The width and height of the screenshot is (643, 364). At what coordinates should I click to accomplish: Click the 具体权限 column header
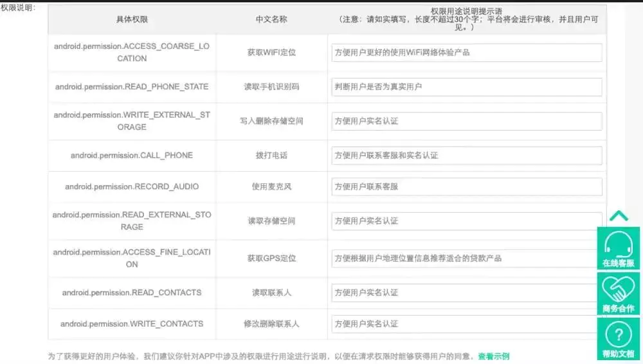pyautogui.click(x=132, y=19)
